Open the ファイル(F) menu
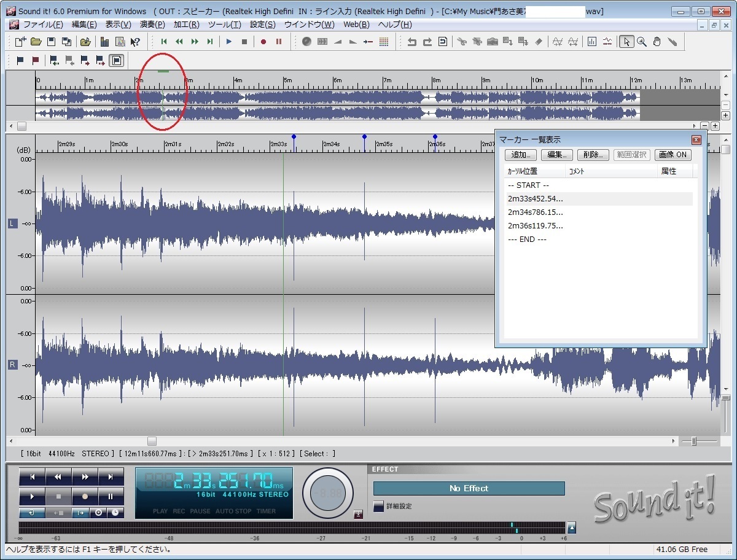 [x=42, y=25]
